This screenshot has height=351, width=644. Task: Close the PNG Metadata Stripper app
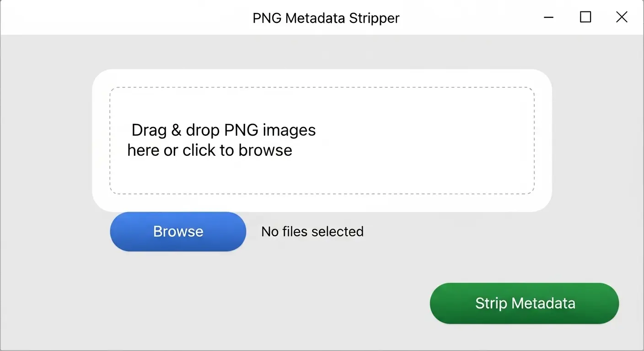coord(622,17)
